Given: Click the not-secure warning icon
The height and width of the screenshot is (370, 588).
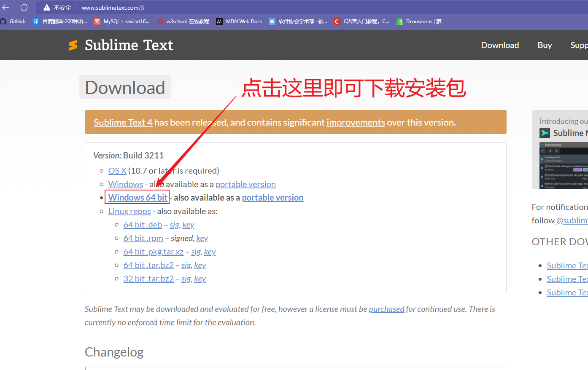Looking at the screenshot, I should pos(47,8).
